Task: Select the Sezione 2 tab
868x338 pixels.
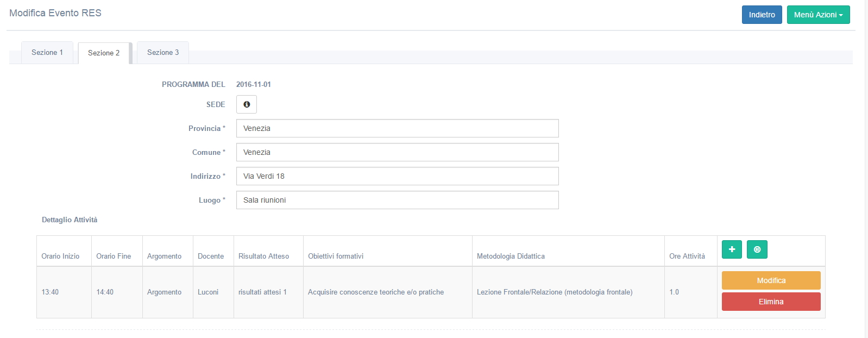Action: pos(104,53)
